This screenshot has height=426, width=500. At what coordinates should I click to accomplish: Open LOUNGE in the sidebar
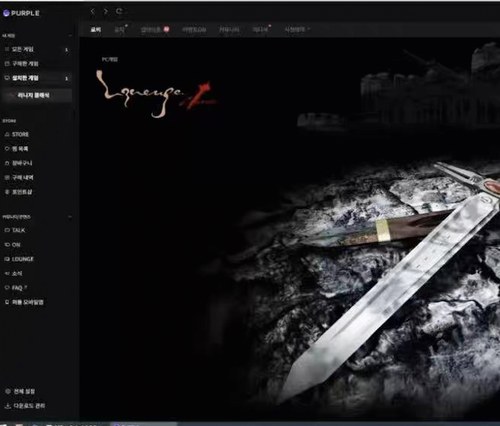19,259
